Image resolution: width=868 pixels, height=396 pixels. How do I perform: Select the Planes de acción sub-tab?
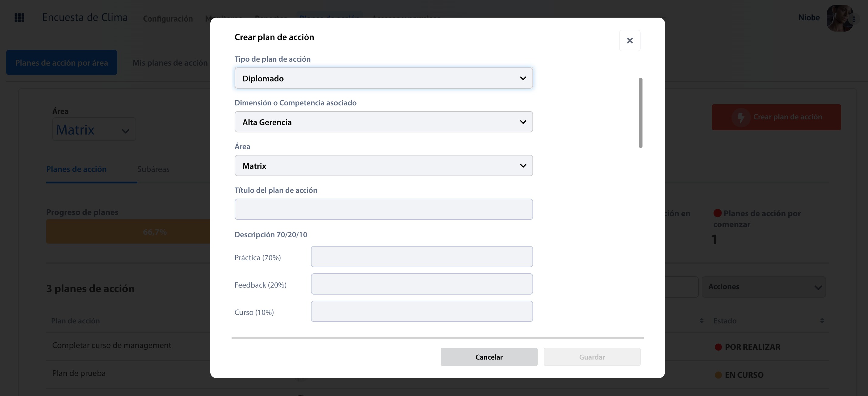pyautogui.click(x=77, y=169)
